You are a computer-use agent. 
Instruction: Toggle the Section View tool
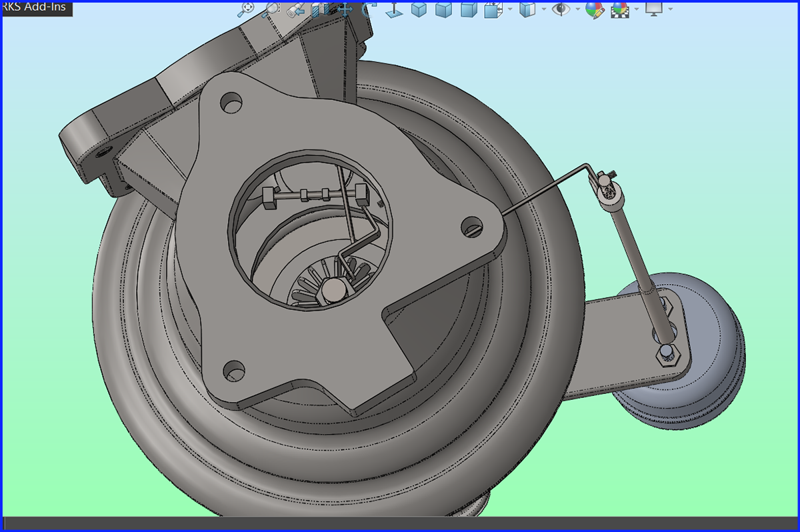(x=321, y=9)
